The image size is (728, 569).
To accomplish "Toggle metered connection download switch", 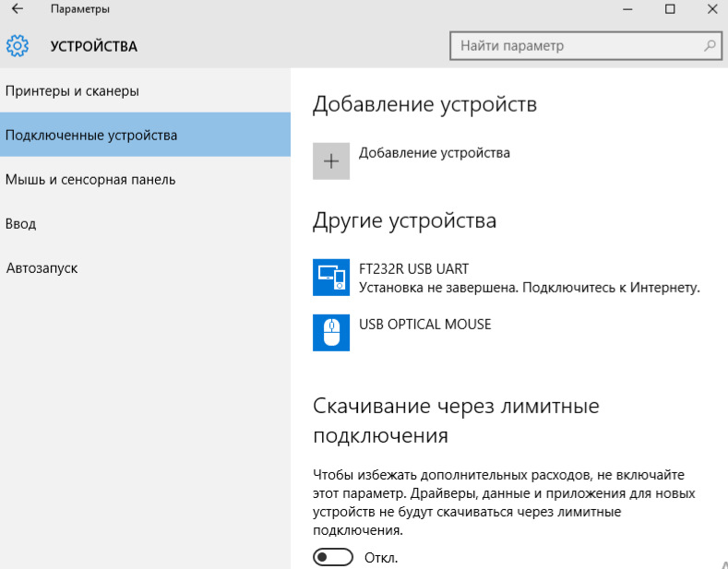I will (x=333, y=557).
